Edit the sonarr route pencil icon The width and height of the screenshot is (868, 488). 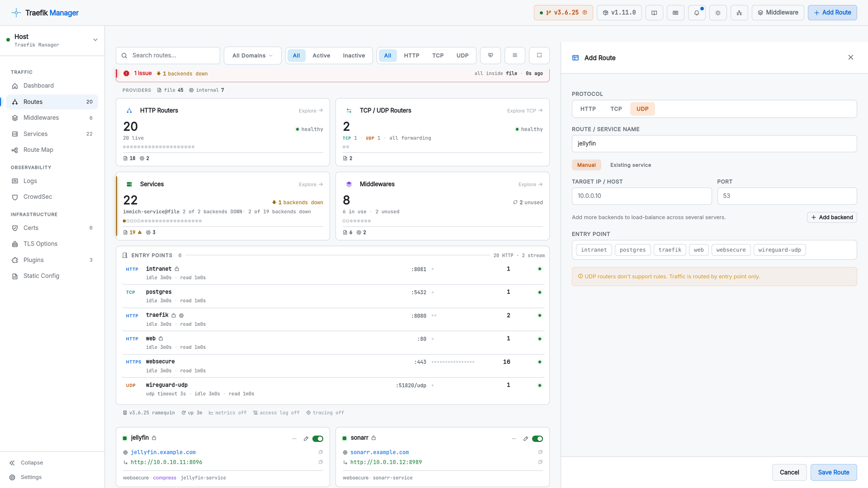pyautogui.click(x=526, y=439)
